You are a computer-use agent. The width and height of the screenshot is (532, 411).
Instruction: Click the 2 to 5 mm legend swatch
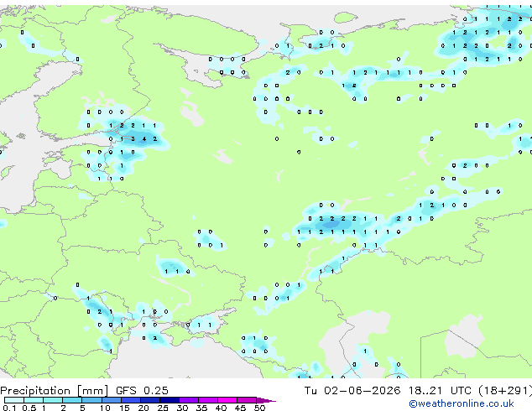point(72,400)
